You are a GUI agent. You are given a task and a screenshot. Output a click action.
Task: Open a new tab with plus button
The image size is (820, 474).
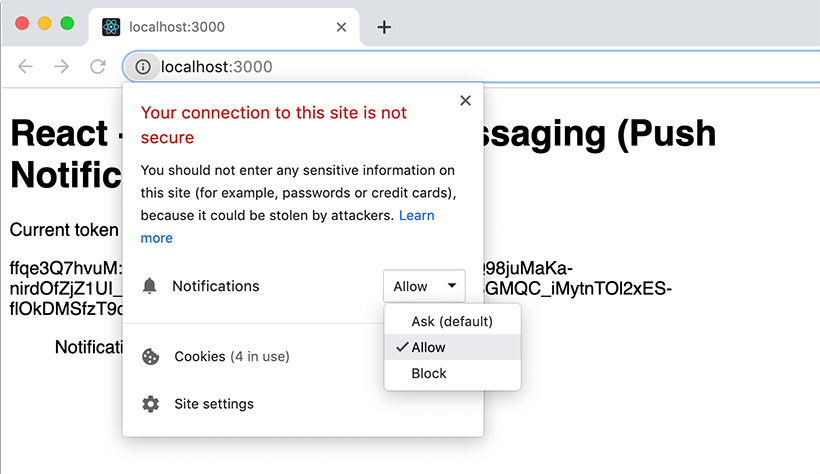384,27
